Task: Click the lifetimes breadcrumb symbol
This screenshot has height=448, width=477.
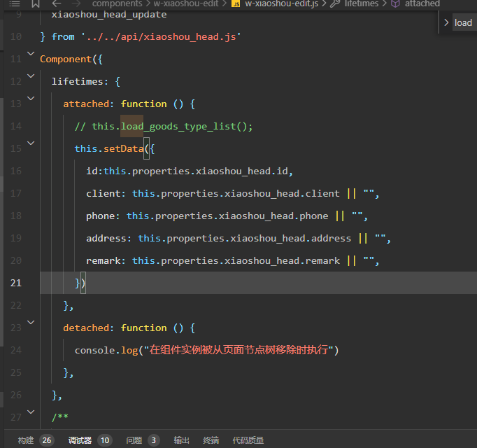Action: point(361,3)
